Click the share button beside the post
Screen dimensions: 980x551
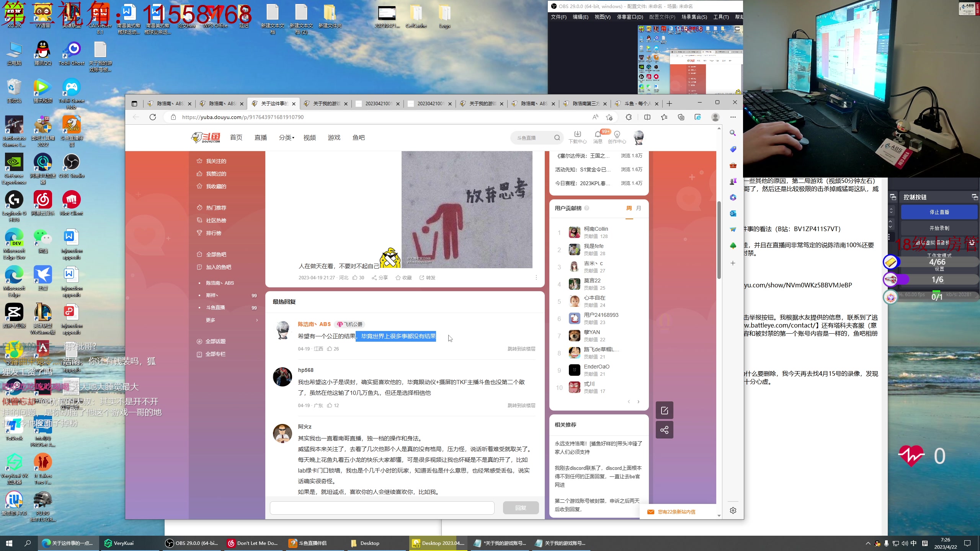(664, 430)
